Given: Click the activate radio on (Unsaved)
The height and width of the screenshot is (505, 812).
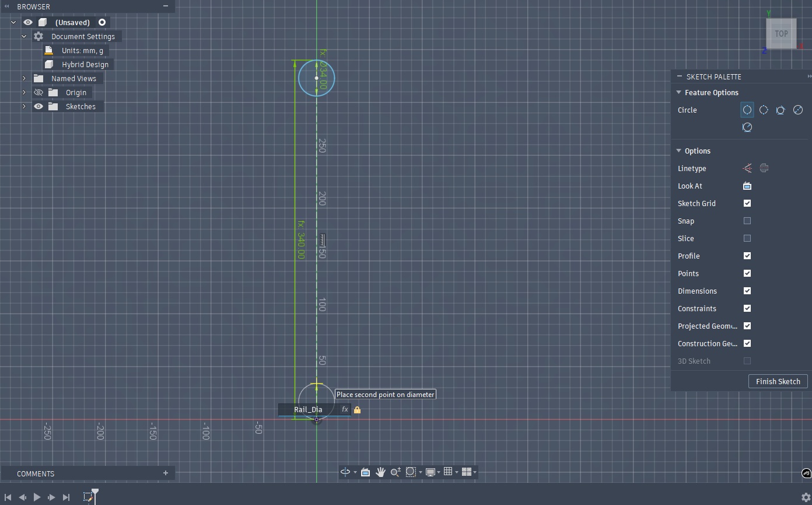Looking at the screenshot, I should 102,22.
